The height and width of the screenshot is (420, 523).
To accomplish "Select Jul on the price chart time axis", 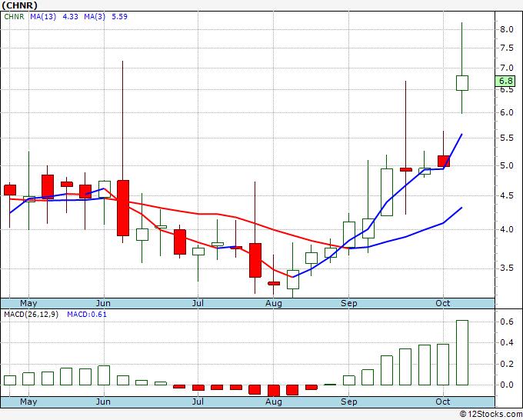I will (198, 304).
